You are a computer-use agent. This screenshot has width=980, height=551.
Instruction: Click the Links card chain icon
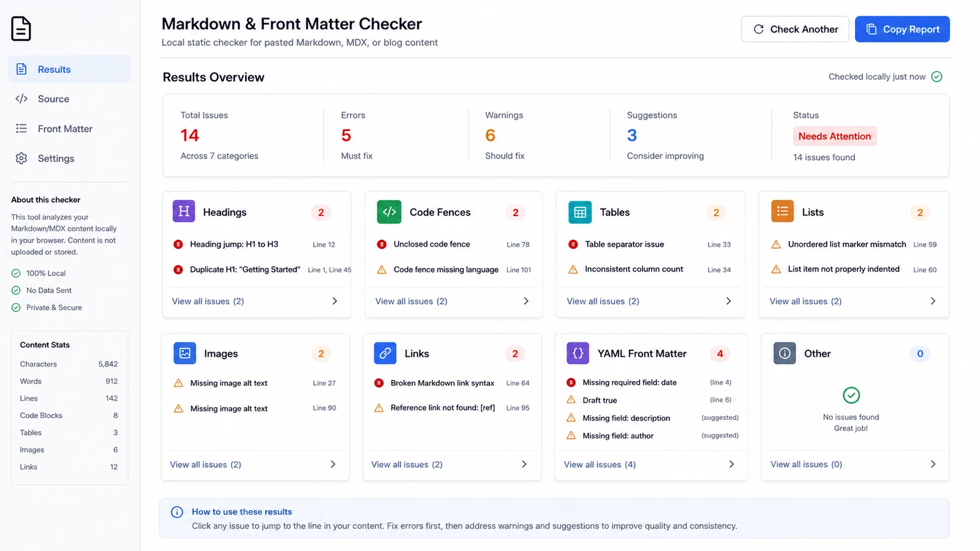click(385, 353)
